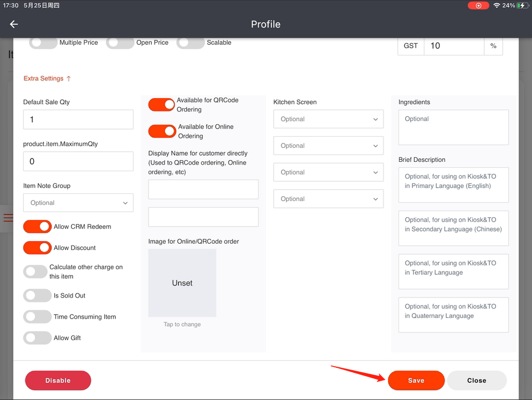Screen dimensions: 532x400
Task: Open the Item Note Group dropdown
Action: 78,203
